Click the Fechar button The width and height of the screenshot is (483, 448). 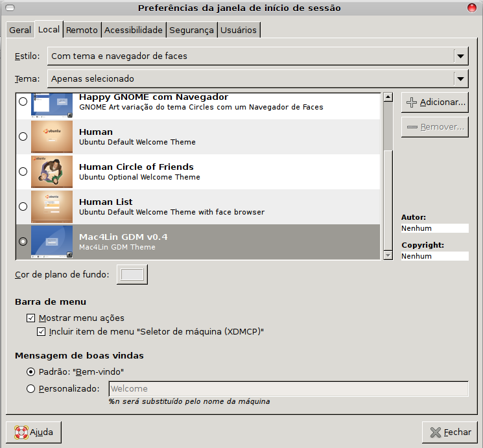coord(450,432)
